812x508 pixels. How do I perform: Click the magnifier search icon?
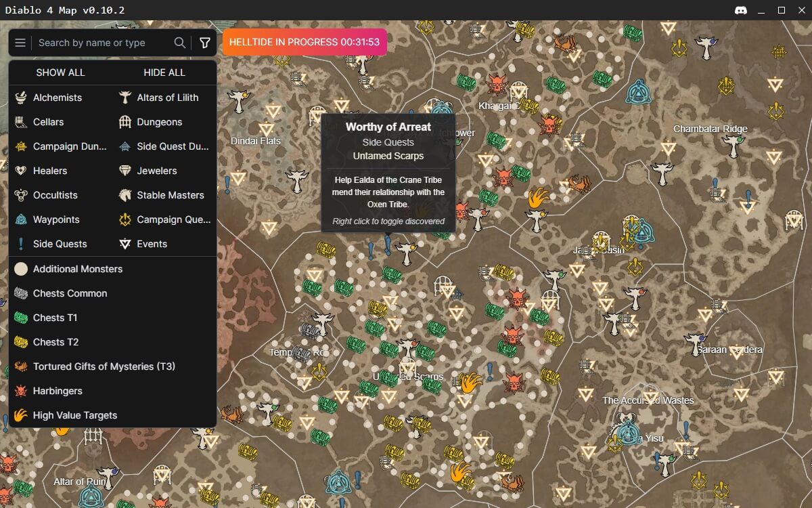(x=180, y=43)
